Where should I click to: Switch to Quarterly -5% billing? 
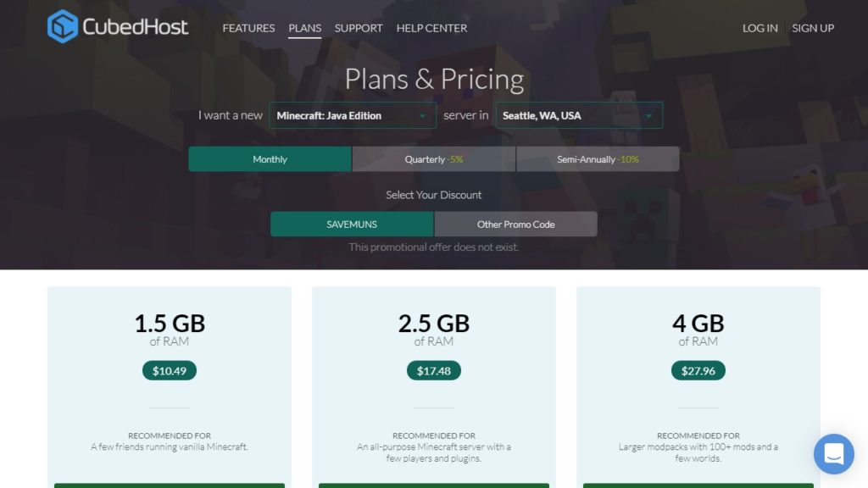click(433, 158)
